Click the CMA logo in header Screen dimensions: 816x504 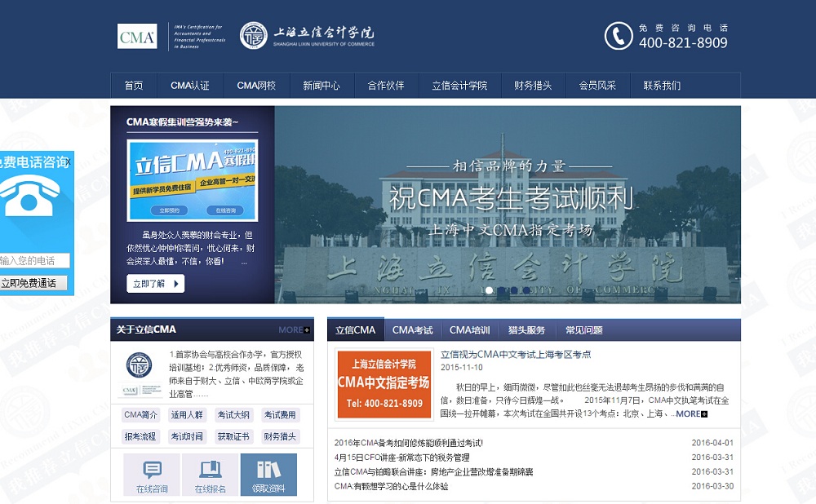click(x=137, y=37)
